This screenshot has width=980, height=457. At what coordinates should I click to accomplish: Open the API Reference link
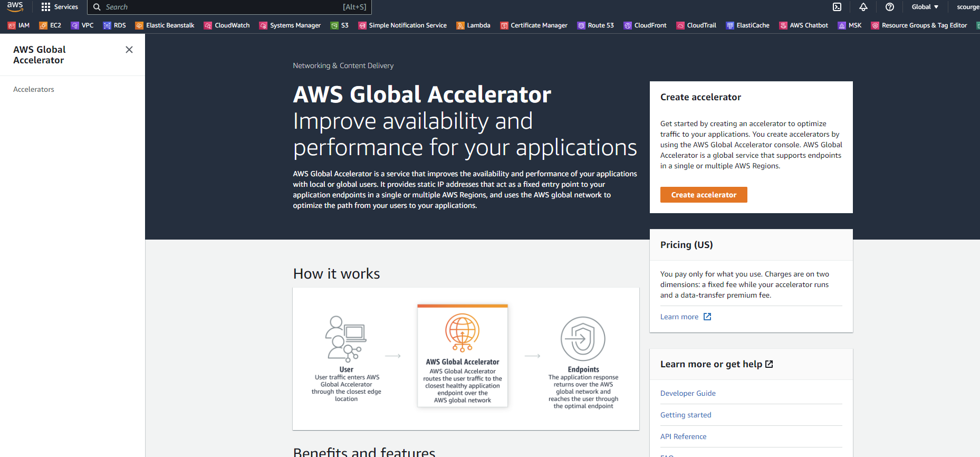683,436
